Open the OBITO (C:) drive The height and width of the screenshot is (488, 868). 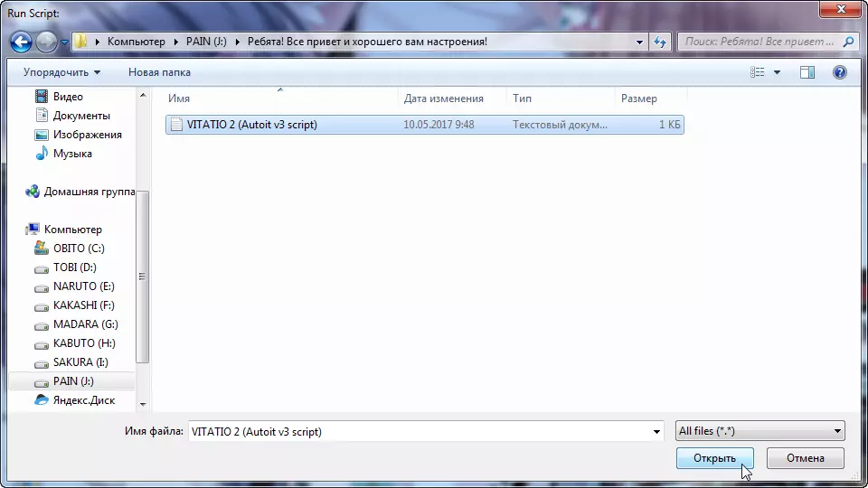click(x=79, y=249)
